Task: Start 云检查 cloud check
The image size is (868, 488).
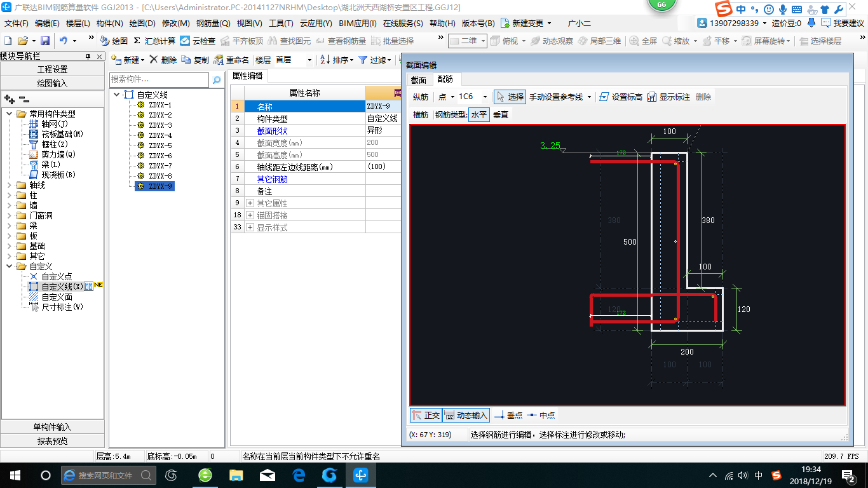Action: [198, 41]
